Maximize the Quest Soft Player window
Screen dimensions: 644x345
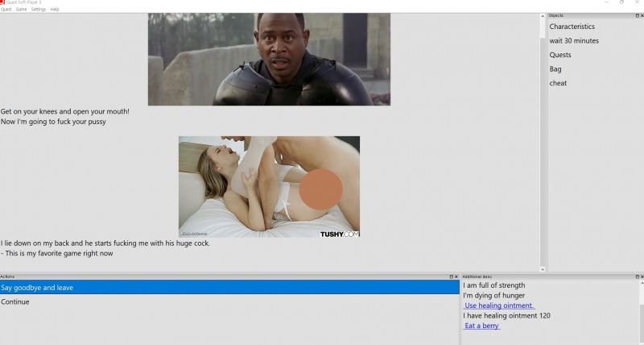pos(621,2)
